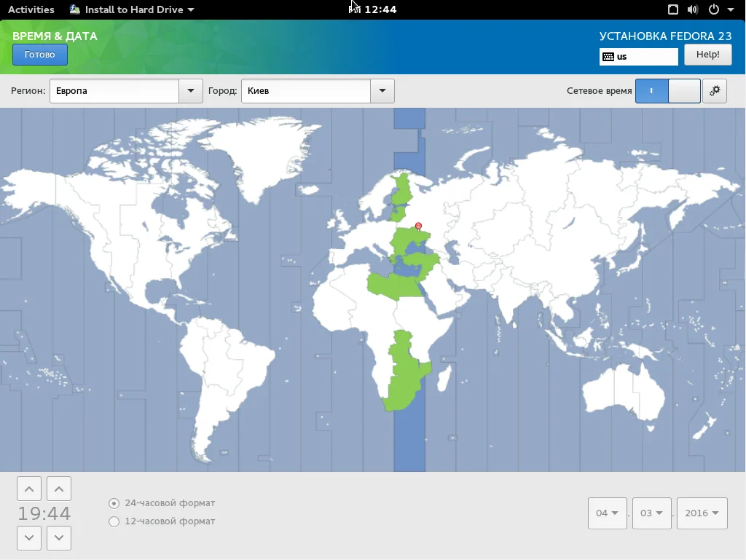Decrease hours with down arrow
Viewport: 746px width, 560px height.
[29, 537]
